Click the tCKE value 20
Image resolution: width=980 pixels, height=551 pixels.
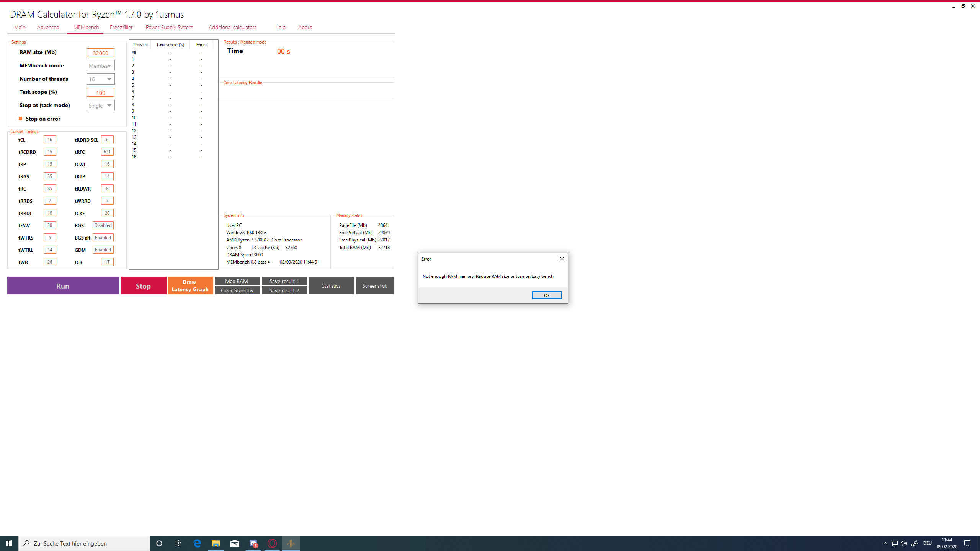click(x=107, y=213)
